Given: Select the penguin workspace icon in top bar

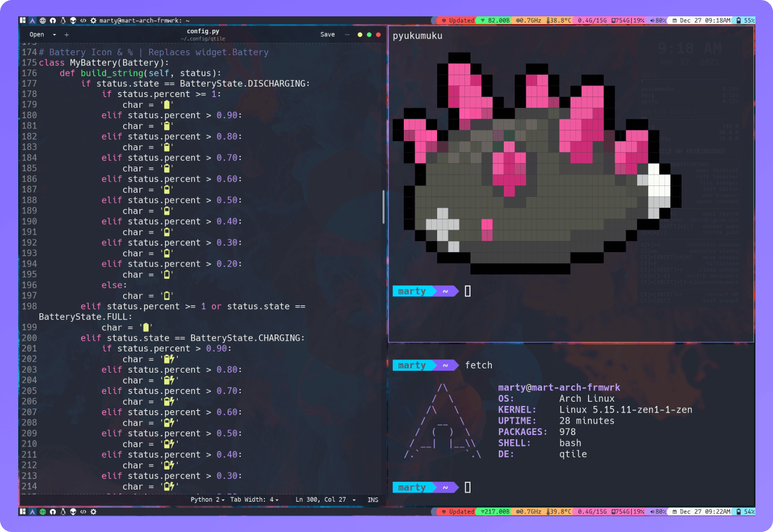Looking at the screenshot, I should (x=62, y=20).
